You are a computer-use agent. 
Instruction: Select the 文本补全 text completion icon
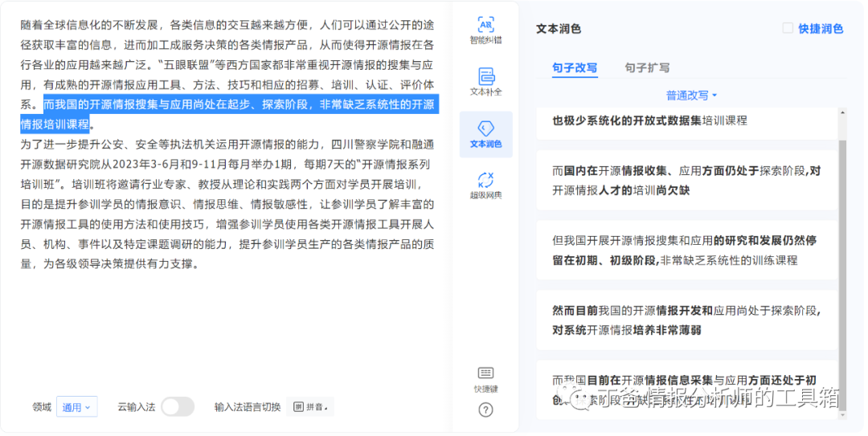click(485, 82)
